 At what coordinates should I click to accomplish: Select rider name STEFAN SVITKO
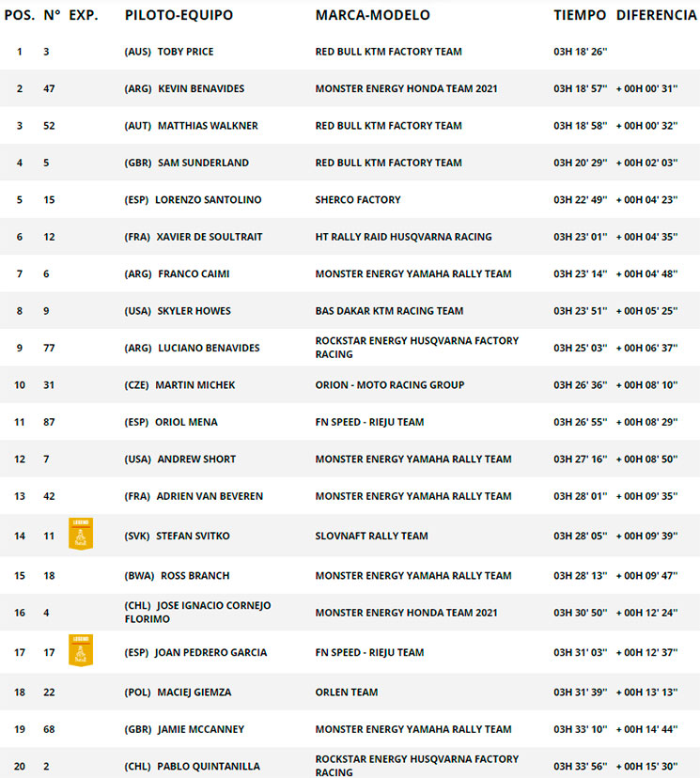pos(193,536)
